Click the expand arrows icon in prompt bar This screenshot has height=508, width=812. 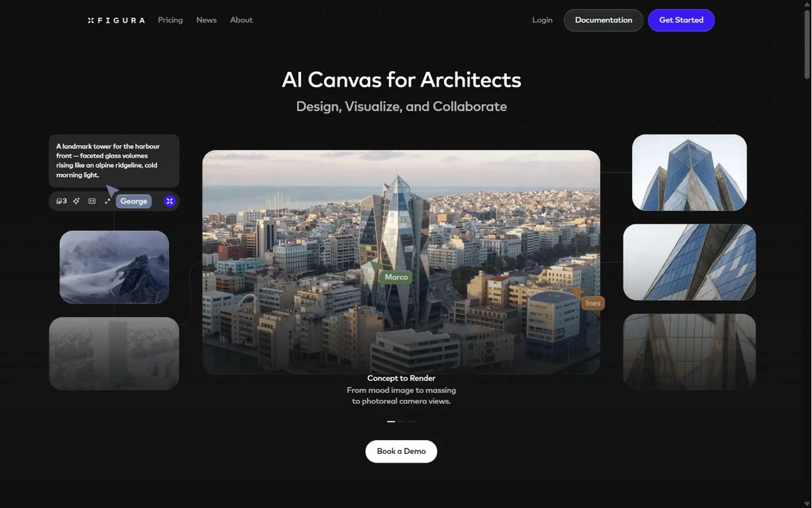tap(108, 201)
